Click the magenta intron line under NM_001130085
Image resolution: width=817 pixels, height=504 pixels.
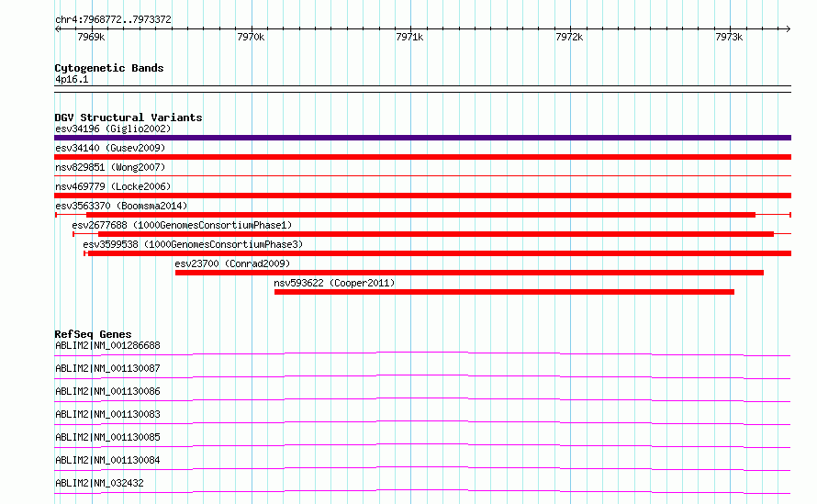pyautogui.click(x=422, y=444)
